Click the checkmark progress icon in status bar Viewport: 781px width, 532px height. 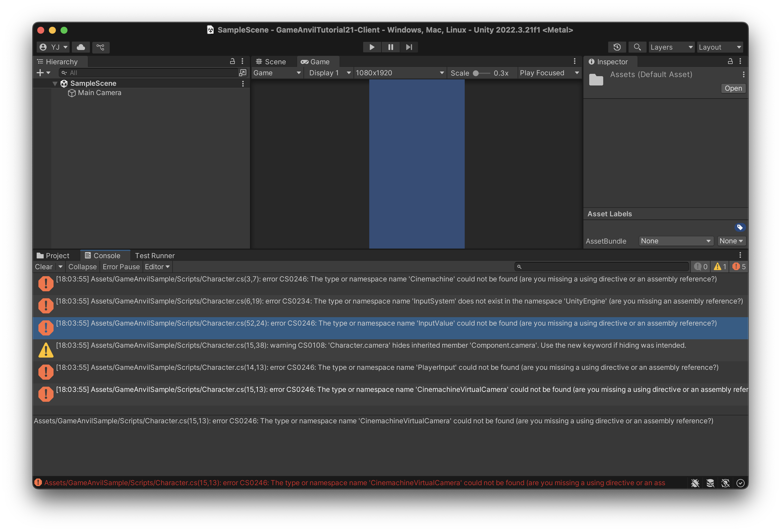pyautogui.click(x=740, y=483)
